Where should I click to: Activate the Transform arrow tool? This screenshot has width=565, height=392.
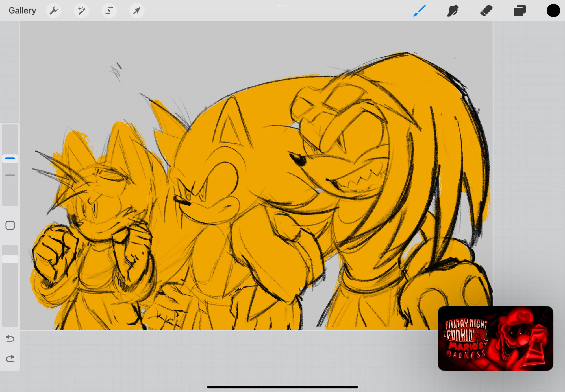coord(137,11)
